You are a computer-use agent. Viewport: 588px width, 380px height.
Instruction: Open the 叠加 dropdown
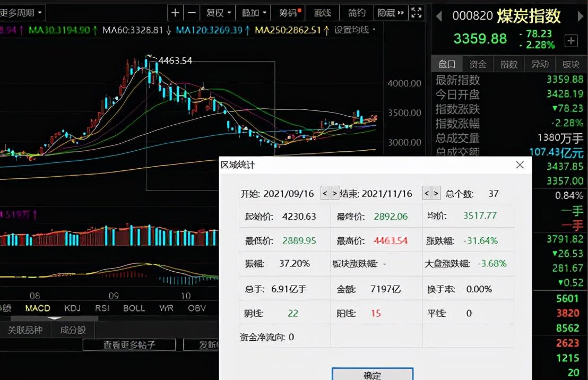pyautogui.click(x=254, y=13)
